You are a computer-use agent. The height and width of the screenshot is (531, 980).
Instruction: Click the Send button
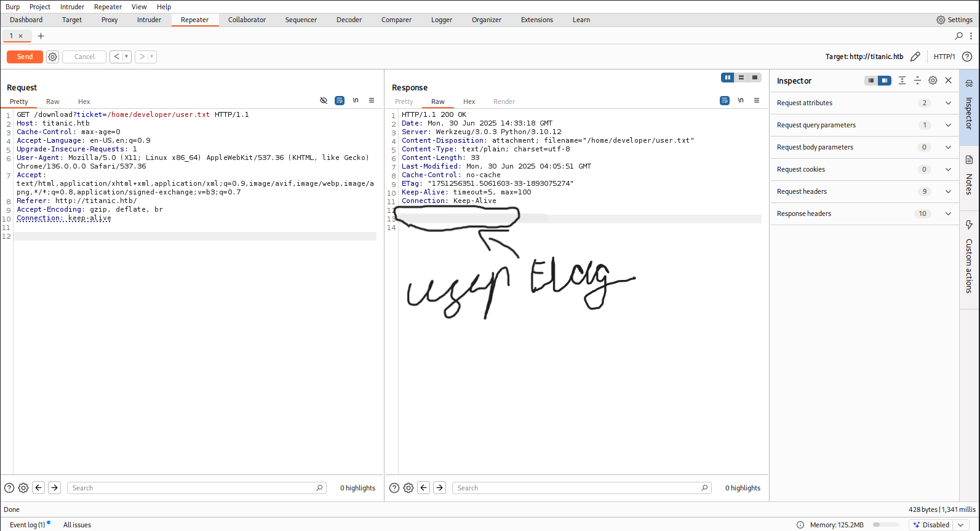[x=25, y=57]
